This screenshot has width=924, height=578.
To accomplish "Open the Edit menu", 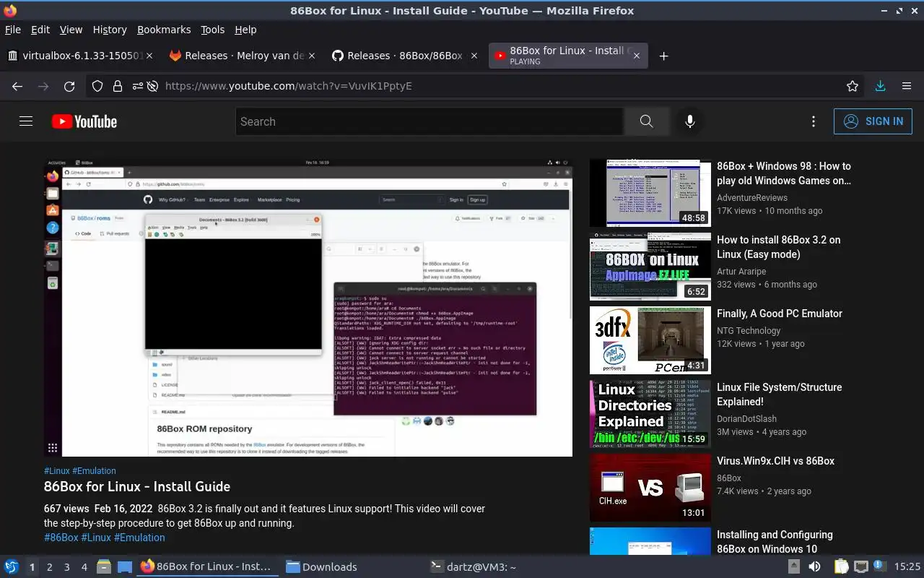I will 40,30.
